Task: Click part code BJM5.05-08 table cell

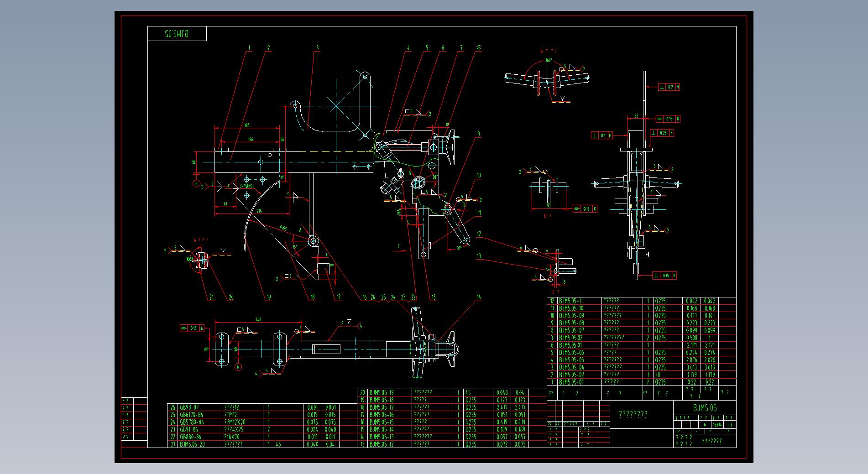Action: (571, 323)
